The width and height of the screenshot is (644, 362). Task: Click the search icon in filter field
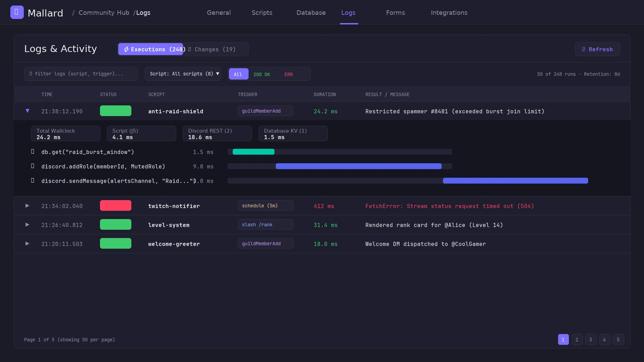[31, 74]
